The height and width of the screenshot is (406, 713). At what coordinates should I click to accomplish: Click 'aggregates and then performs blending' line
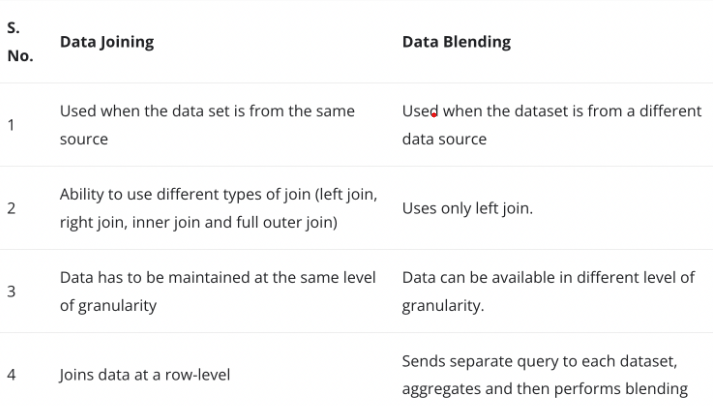tap(544, 389)
